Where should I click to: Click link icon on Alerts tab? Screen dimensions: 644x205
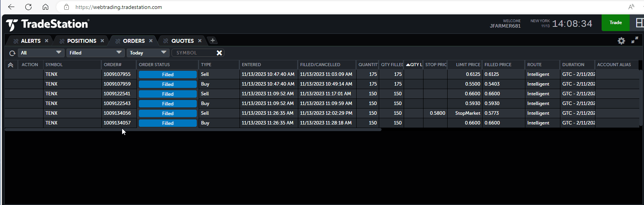pos(16,41)
